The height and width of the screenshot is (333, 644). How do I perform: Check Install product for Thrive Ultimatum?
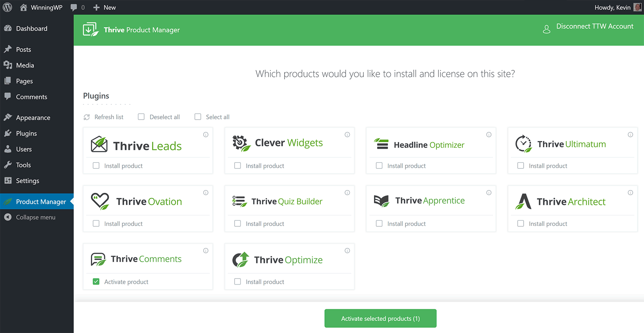pos(520,165)
